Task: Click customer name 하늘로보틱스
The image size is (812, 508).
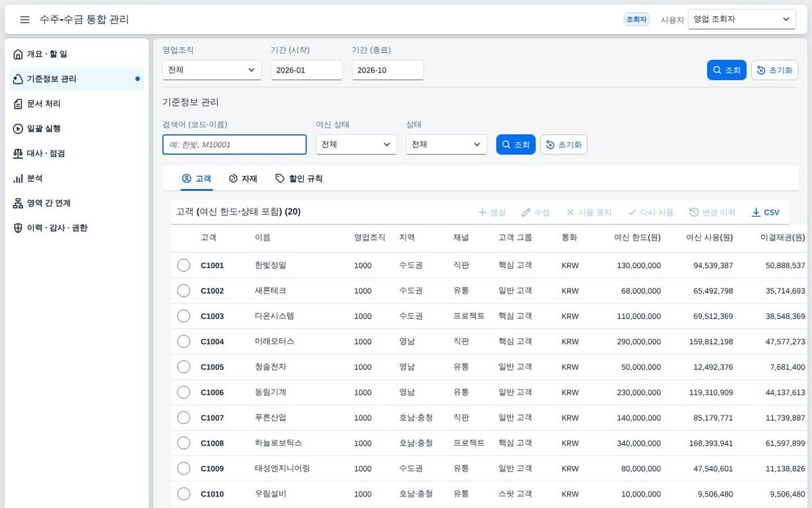Action: click(279, 443)
